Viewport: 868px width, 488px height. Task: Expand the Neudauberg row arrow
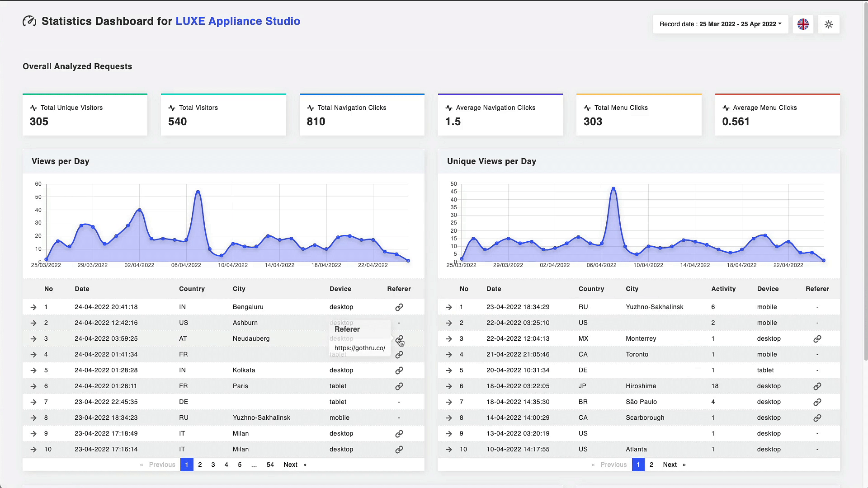[33, 339]
